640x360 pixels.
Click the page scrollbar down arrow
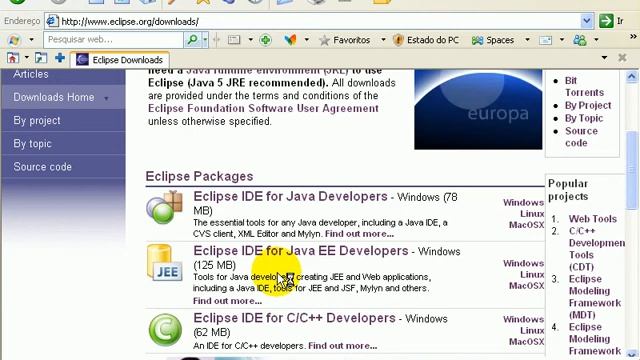(x=631, y=354)
